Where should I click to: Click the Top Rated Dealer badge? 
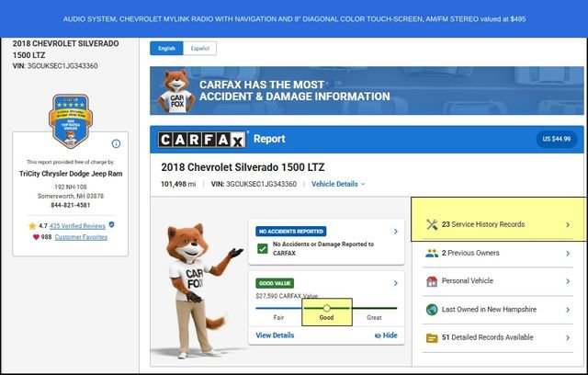point(71,120)
